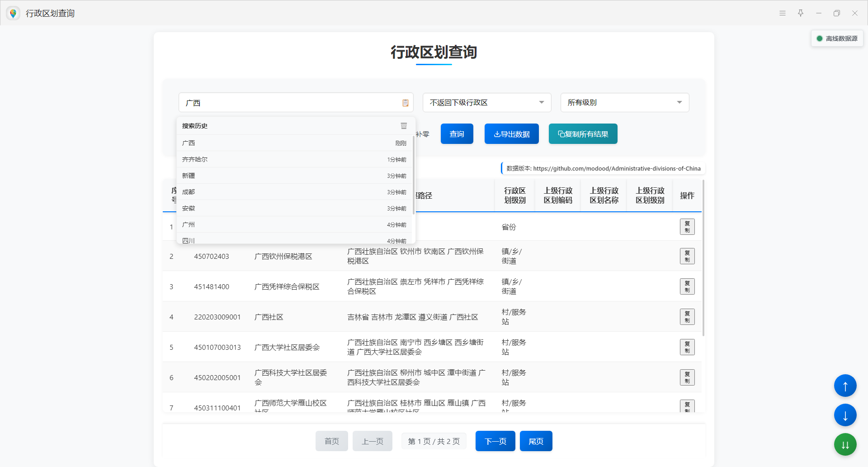The width and height of the screenshot is (868, 467).
Task: Select 广西 from search history
Action: (294, 143)
